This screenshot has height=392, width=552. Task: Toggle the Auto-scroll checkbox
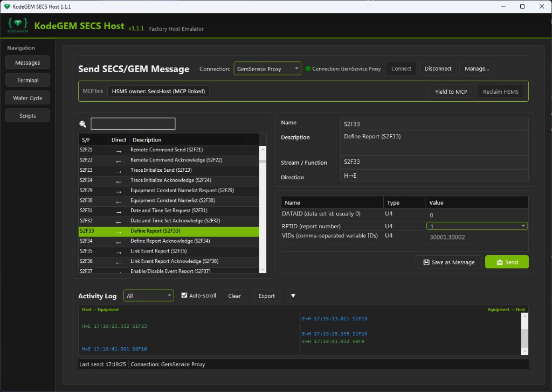[184, 295]
